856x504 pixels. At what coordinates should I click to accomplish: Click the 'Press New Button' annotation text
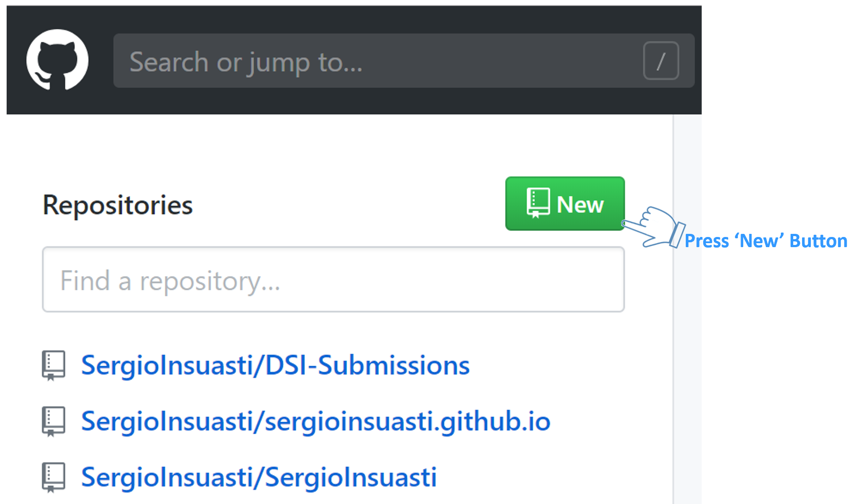tap(766, 241)
